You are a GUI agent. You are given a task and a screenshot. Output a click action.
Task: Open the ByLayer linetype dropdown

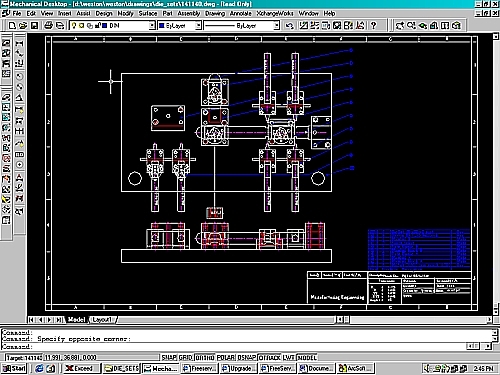pyautogui.click(x=276, y=26)
